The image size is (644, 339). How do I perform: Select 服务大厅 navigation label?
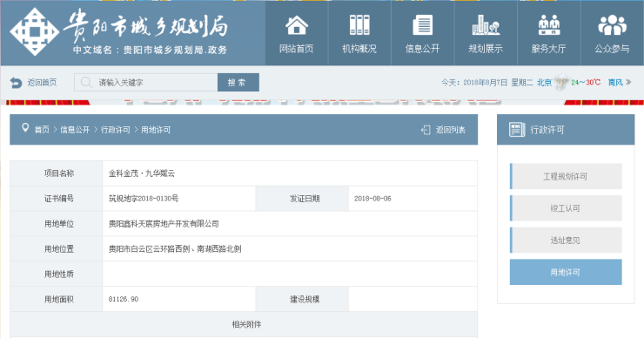(549, 49)
